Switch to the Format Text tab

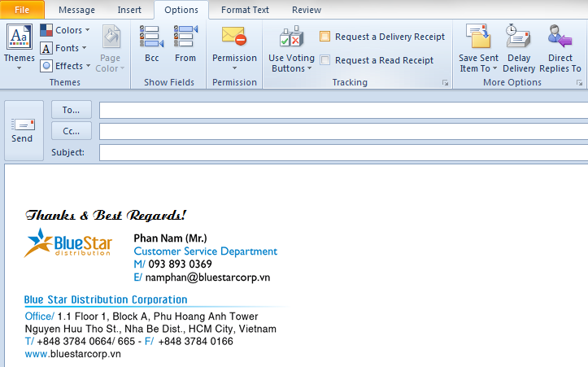[245, 10]
